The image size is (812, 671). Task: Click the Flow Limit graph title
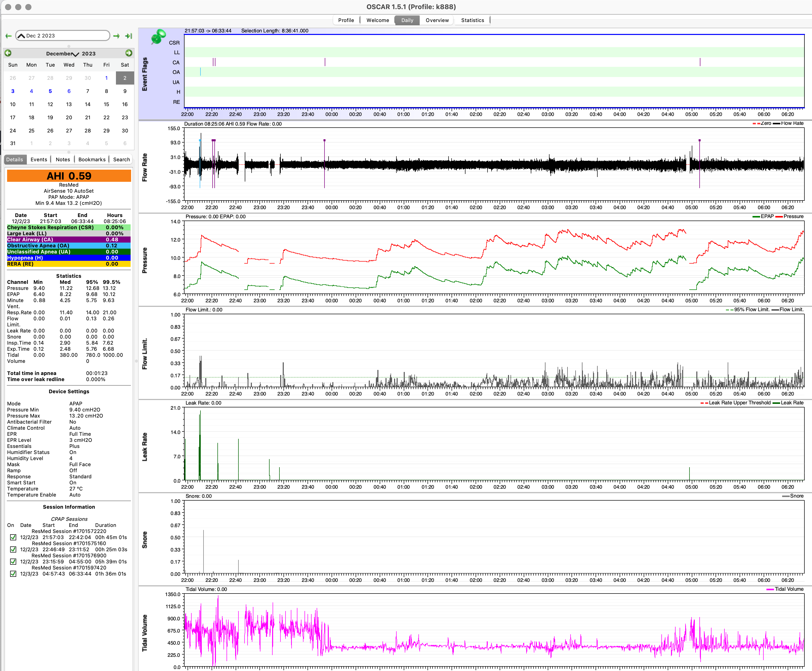(145, 354)
